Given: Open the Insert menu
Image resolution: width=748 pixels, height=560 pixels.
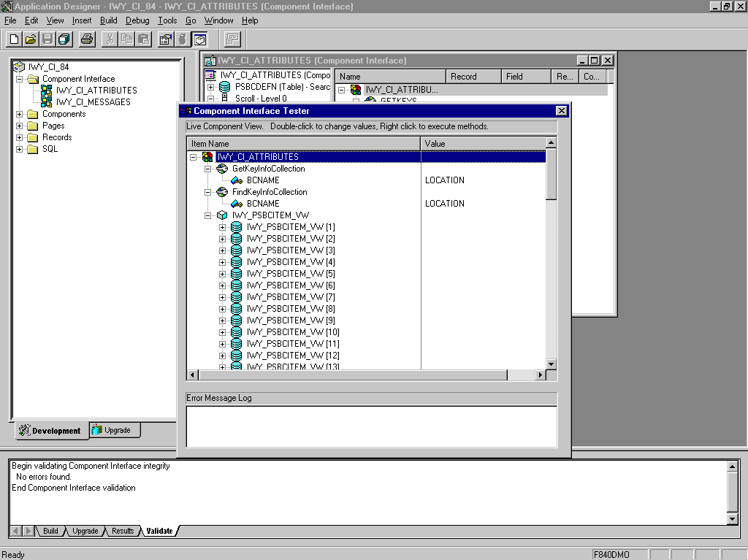Looking at the screenshot, I should tap(82, 20).
